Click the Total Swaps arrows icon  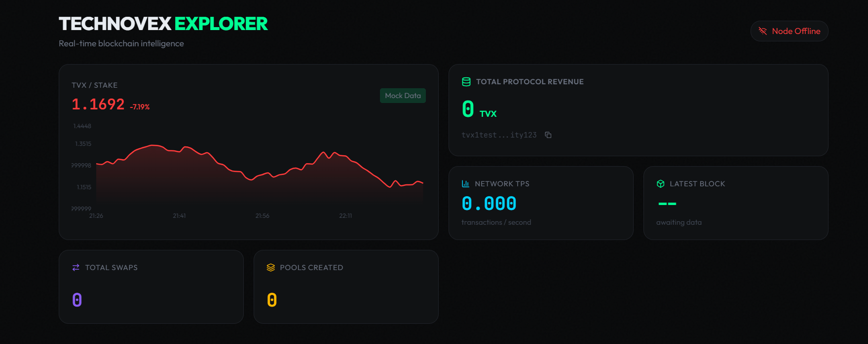click(x=76, y=268)
